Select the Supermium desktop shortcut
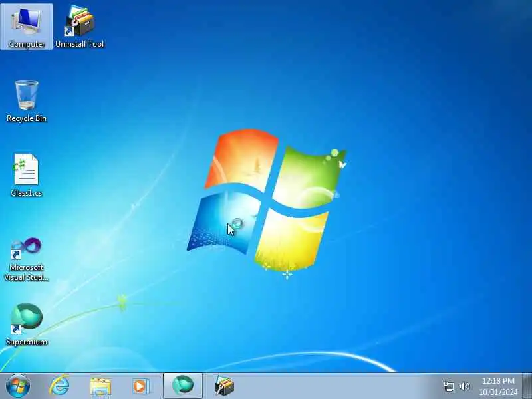The width and height of the screenshot is (532, 399). 27,325
